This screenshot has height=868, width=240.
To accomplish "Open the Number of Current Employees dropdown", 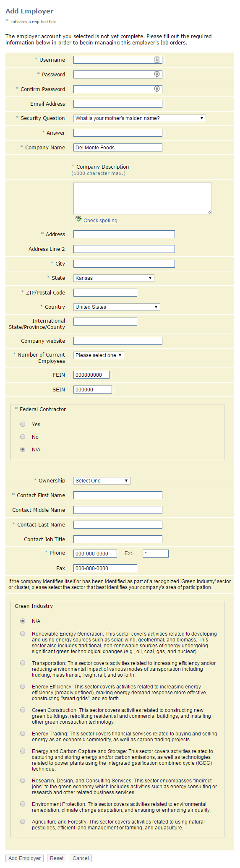I will (x=99, y=355).
